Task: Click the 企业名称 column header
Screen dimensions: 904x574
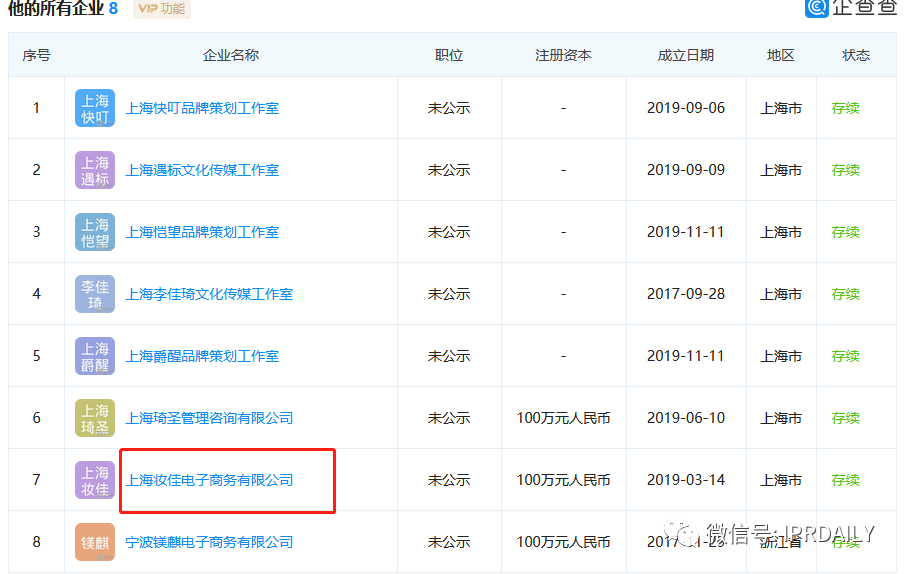Action: [231, 55]
